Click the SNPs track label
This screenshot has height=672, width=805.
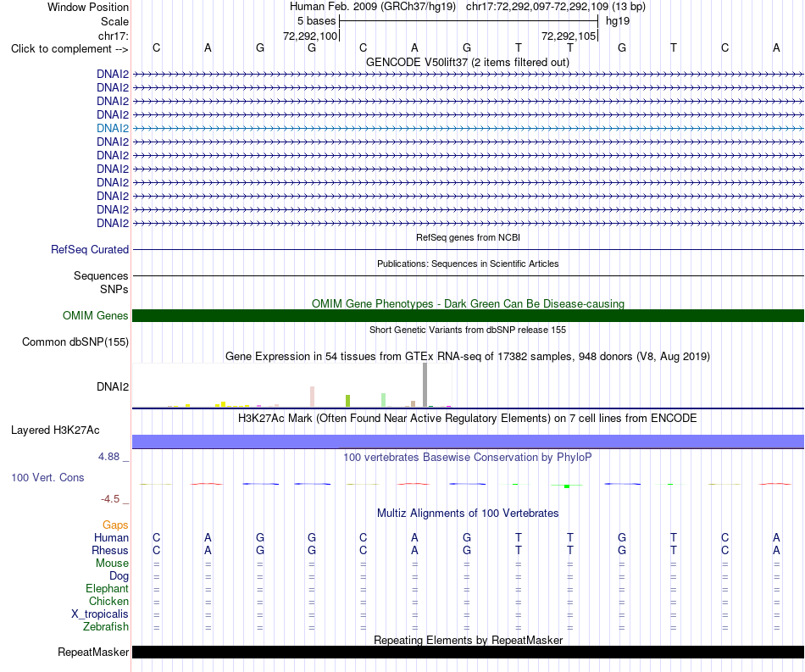point(114,289)
